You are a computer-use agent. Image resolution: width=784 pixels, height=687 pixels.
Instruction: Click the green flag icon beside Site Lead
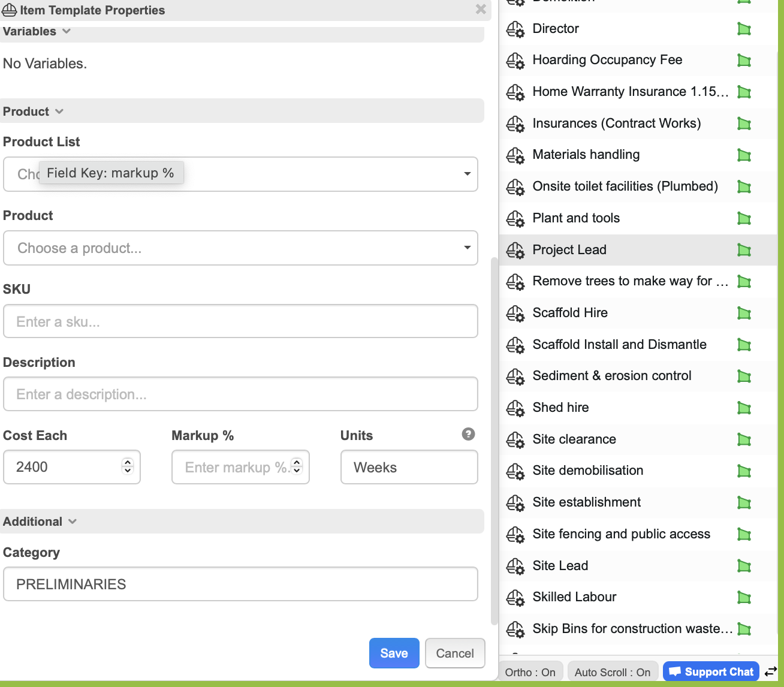pos(744,566)
